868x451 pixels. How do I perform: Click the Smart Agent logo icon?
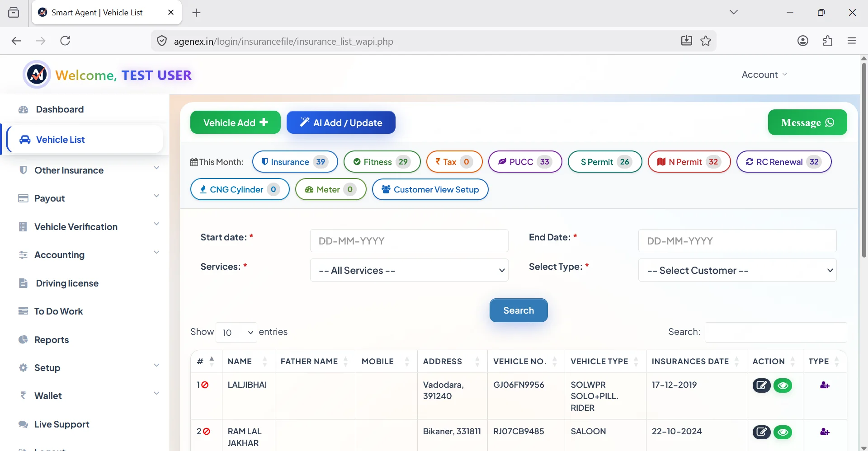point(37,75)
